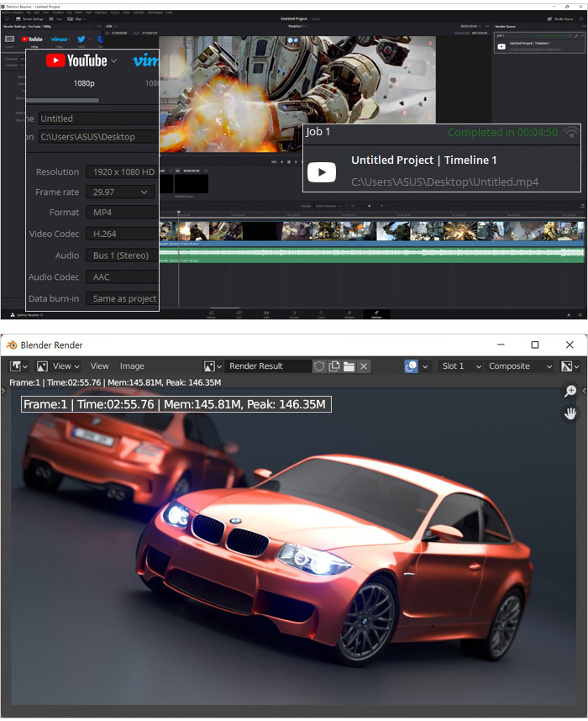The image size is (588, 721).
Task: Click the play forward button under viewer
Action: pos(296,162)
